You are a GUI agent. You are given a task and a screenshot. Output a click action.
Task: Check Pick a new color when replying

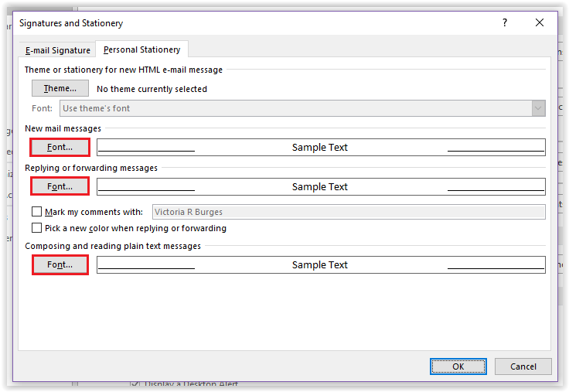point(36,228)
